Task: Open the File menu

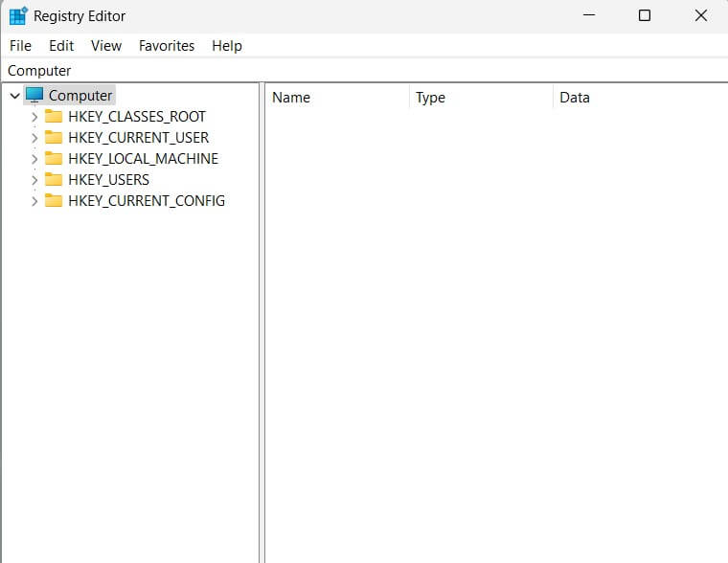Action: pyautogui.click(x=20, y=46)
